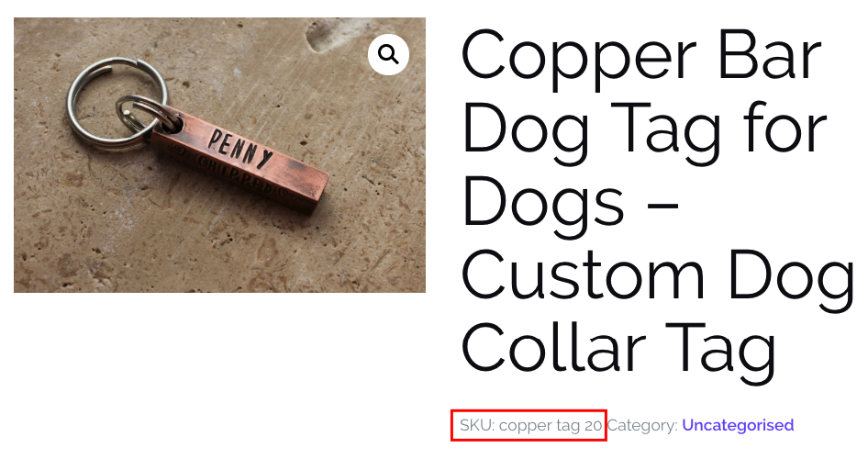Screen dimensions: 868x459
Task: Click the copper dog tag product photo
Action: (x=220, y=155)
